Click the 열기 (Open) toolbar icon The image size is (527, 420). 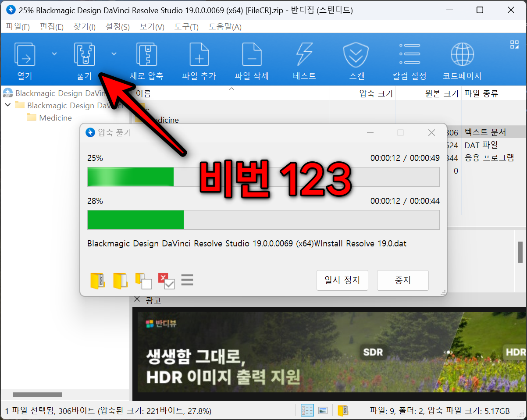tap(25, 54)
